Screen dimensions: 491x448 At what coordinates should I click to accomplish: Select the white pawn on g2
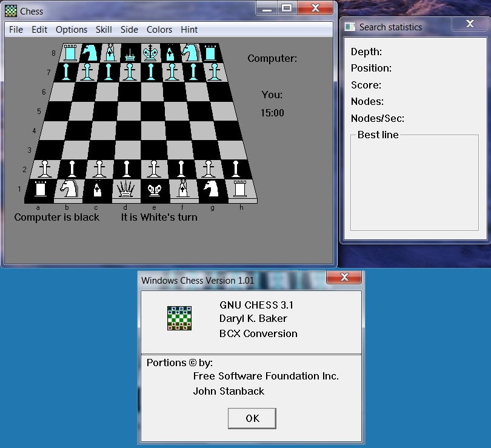pyautogui.click(x=209, y=169)
